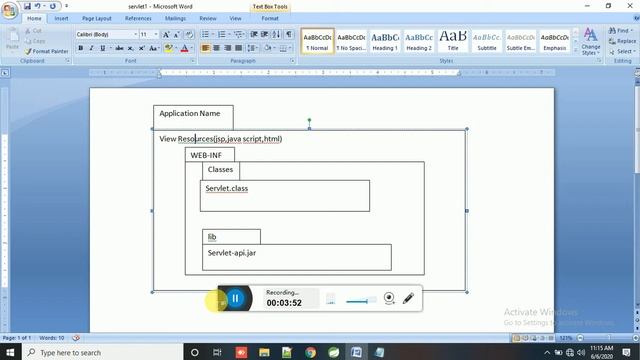
Task: Open the Format tab under Text Box Tools
Action: coord(270,18)
